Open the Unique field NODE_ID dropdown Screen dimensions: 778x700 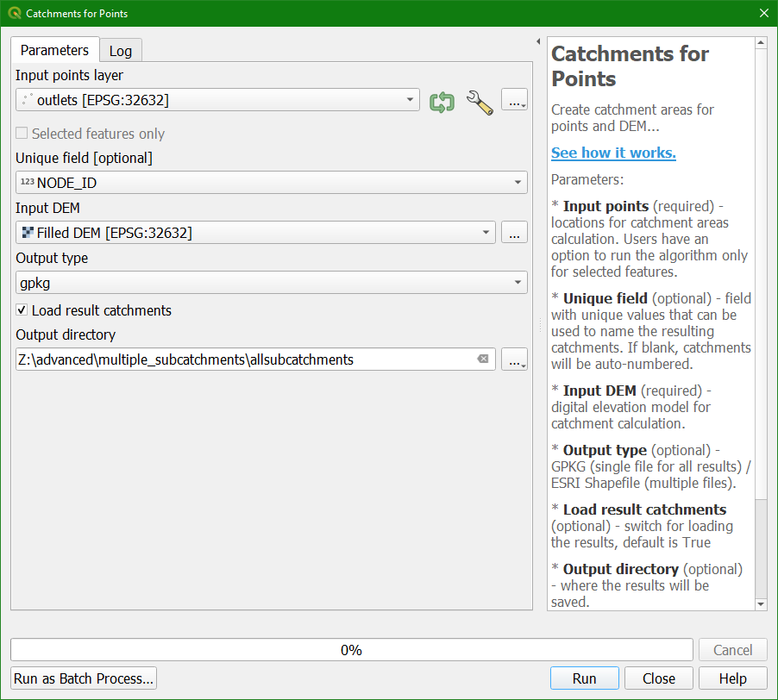518,183
